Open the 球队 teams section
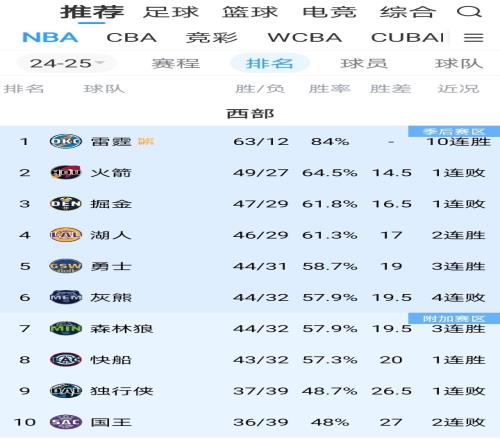 (x=459, y=63)
